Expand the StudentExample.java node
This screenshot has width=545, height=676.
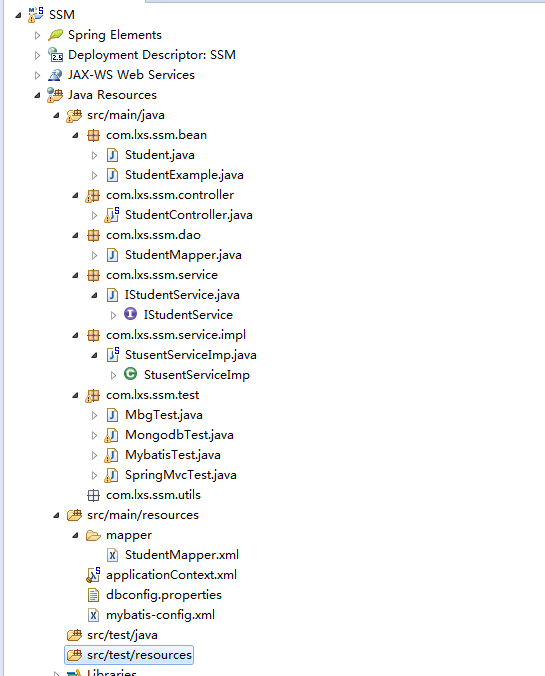pyautogui.click(x=94, y=175)
